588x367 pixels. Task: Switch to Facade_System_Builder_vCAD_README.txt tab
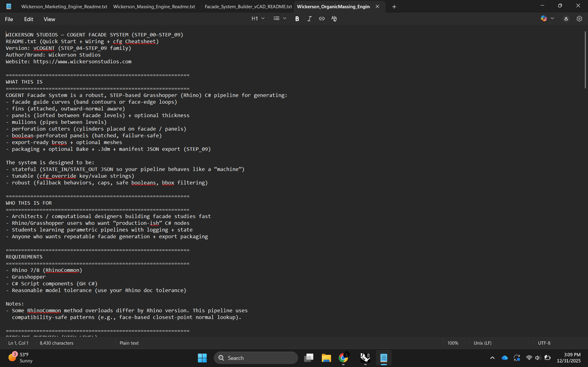click(248, 7)
